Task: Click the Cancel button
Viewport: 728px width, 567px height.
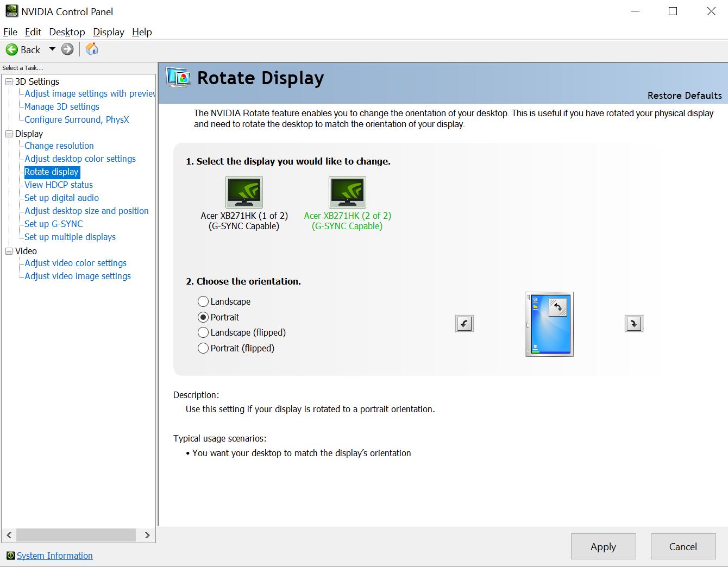Action: click(x=683, y=546)
